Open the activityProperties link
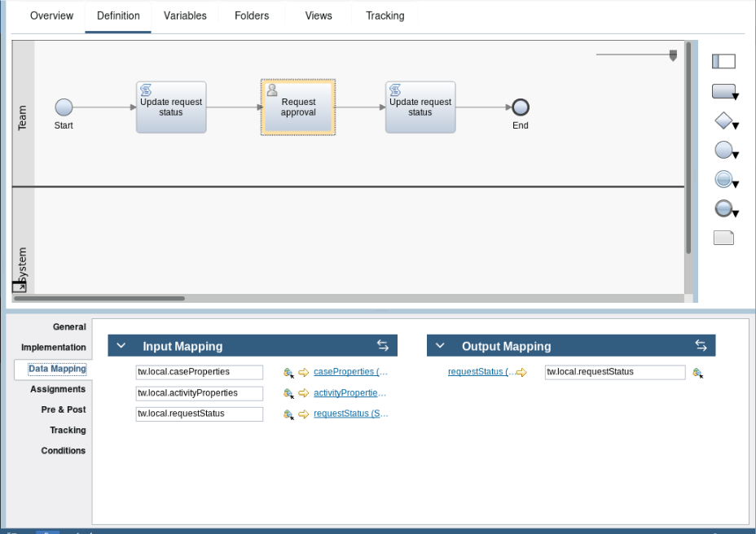Viewport: 756px width, 534px height. pyautogui.click(x=350, y=393)
